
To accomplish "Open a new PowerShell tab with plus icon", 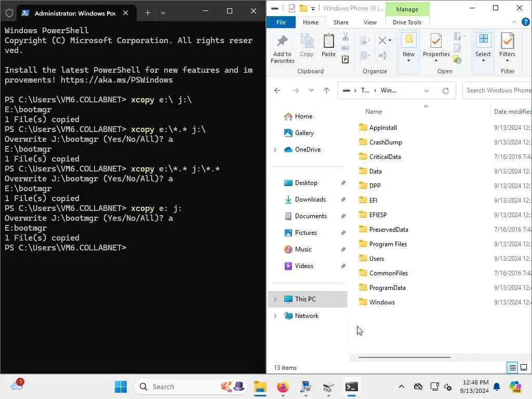I will coord(148,13).
